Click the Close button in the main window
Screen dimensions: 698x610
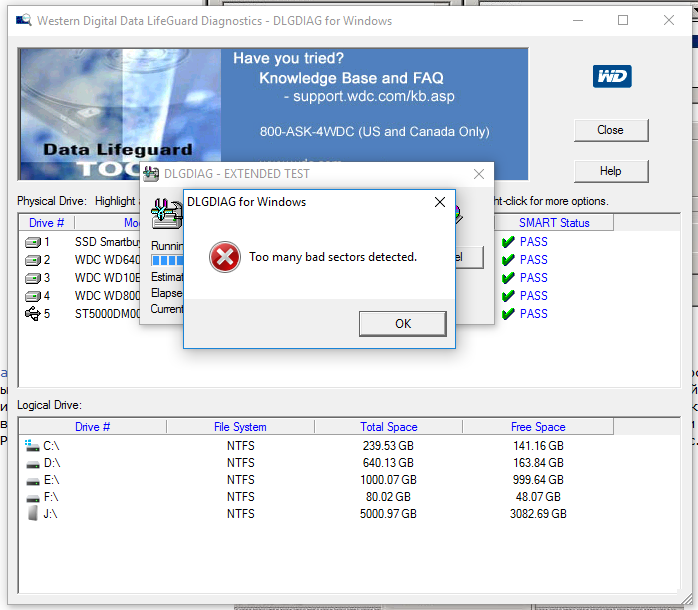point(611,130)
